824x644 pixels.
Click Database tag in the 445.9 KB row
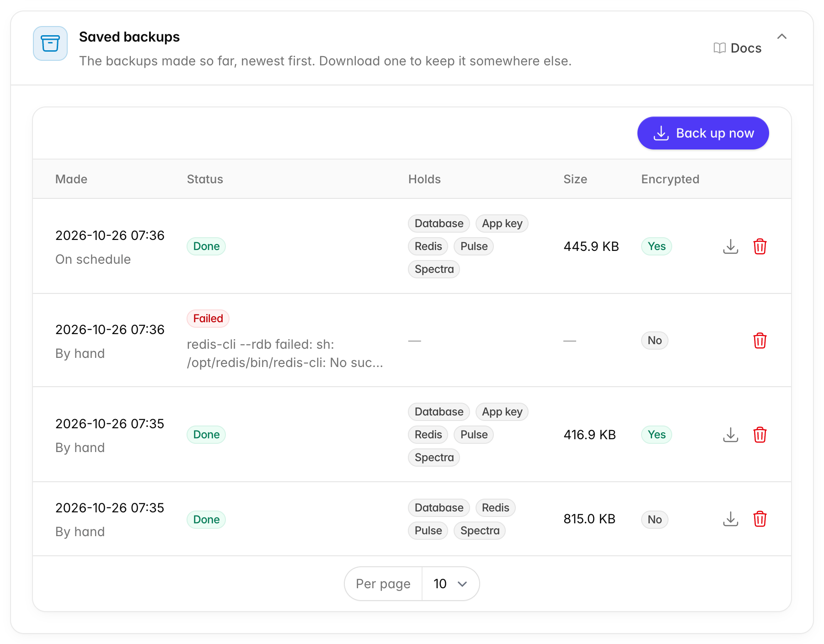[x=439, y=224]
